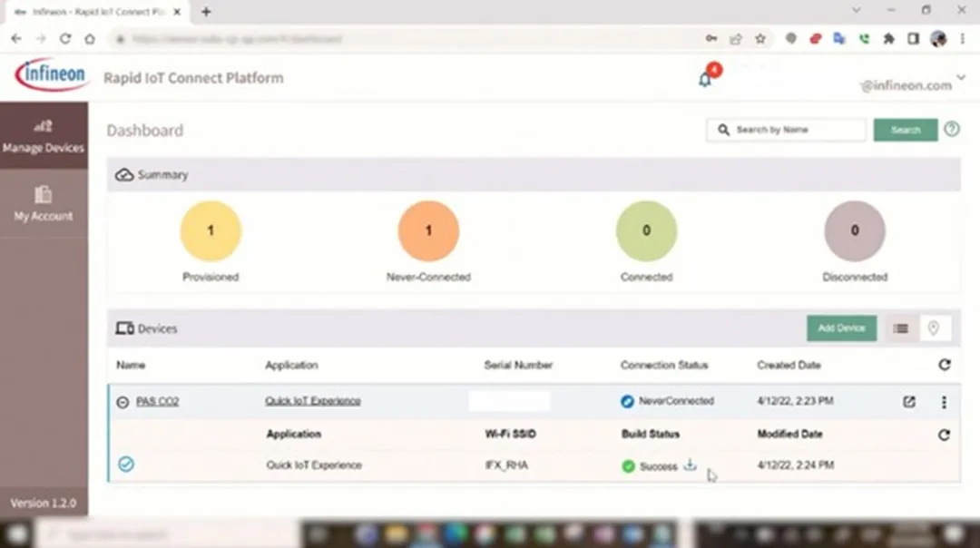Click the Infineon logo

[51, 74]
